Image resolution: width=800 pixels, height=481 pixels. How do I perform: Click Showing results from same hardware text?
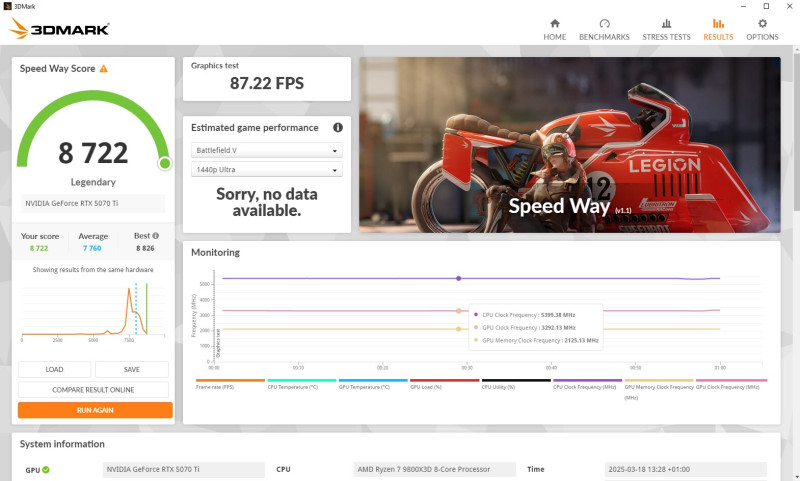click(93, 269)
